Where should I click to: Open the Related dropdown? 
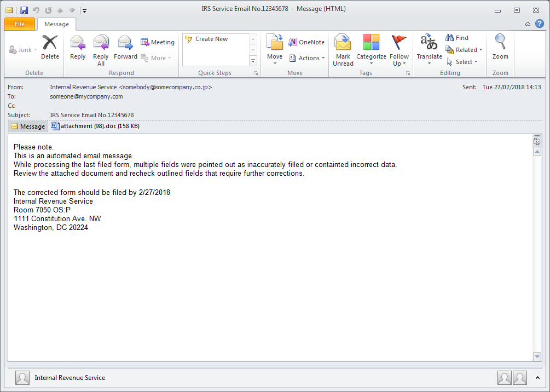[464, 50]
